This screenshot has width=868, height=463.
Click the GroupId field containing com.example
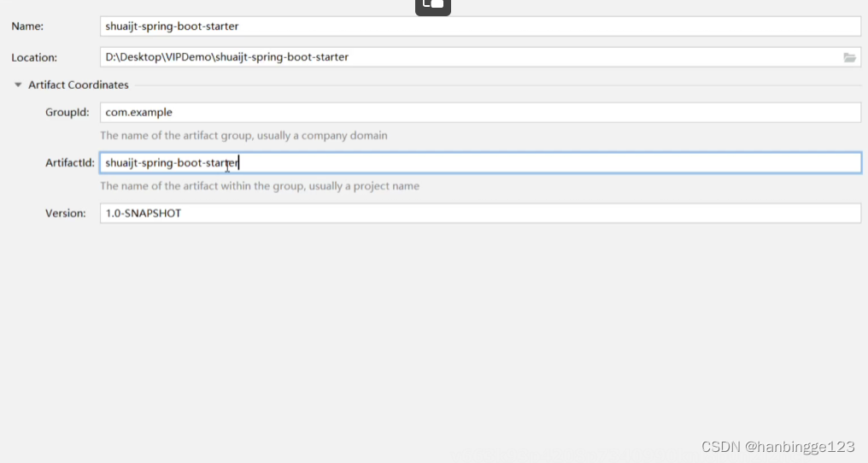[x=478, y=112]
